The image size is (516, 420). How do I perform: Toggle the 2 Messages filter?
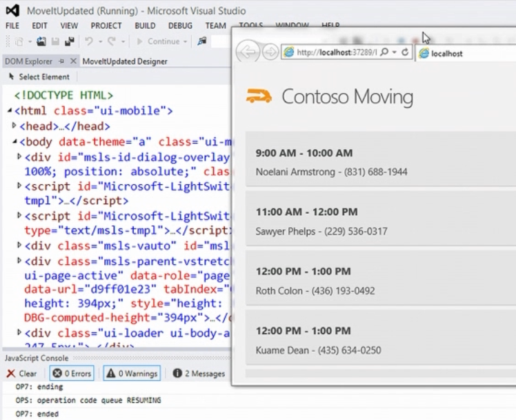pos(199,373)
